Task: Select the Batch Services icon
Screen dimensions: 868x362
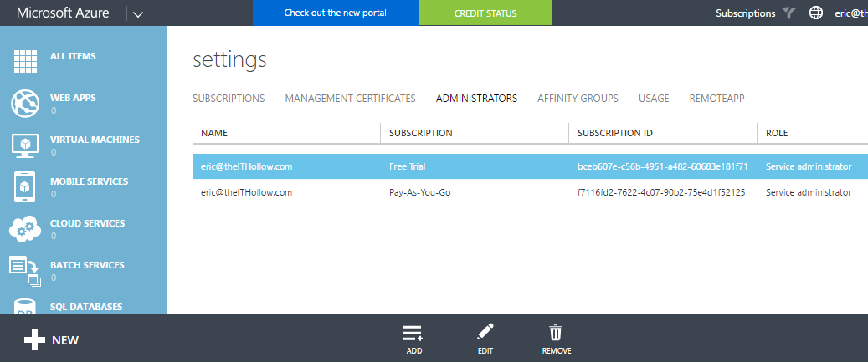Action: coord(25,269)
